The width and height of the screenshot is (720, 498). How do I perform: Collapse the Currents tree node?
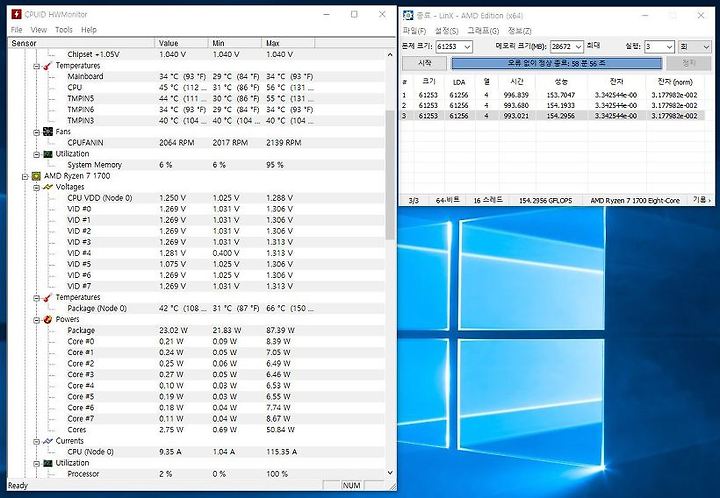pyautogui.click(x=36, y=441)
